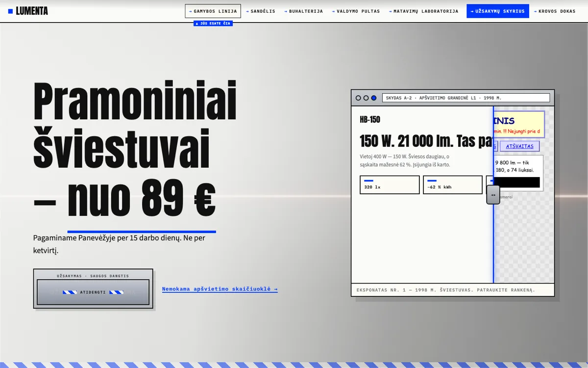Click the Atidengti safety cover button

[x=93, y=292]
